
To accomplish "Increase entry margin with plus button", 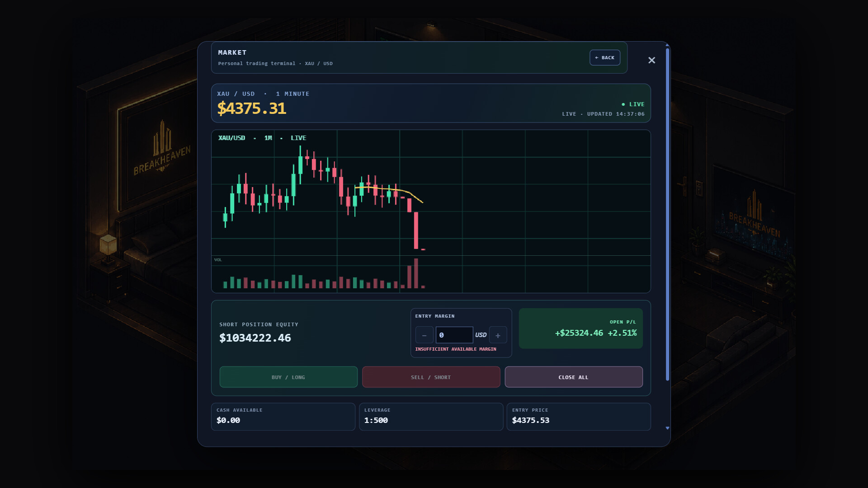I will tap(498, 335).
